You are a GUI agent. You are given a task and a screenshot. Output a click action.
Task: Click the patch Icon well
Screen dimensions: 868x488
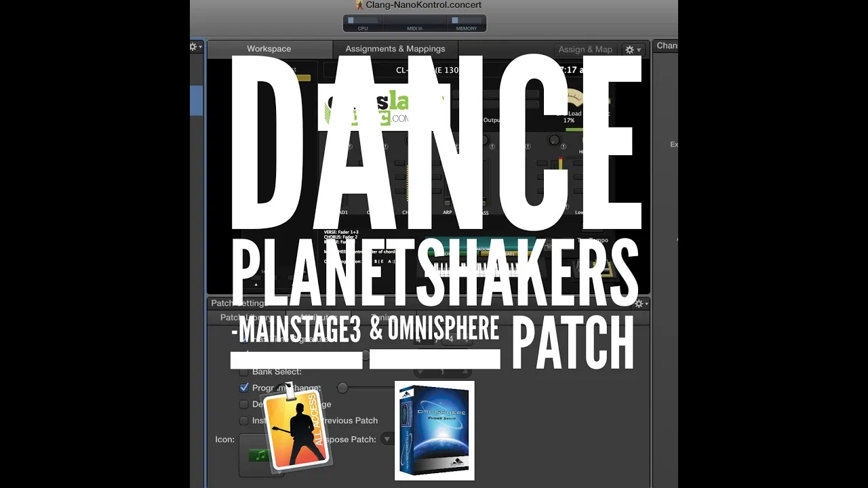[x=261, y=455]
